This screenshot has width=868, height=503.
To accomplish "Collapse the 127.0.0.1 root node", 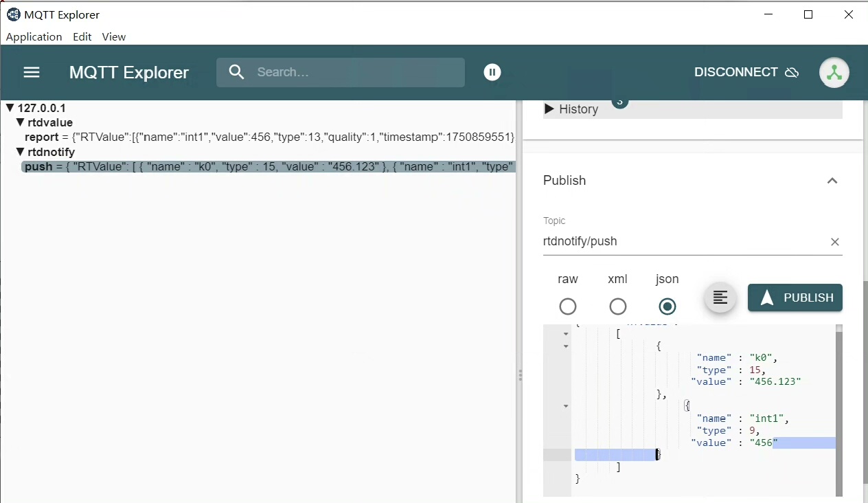I will [10, 108].
